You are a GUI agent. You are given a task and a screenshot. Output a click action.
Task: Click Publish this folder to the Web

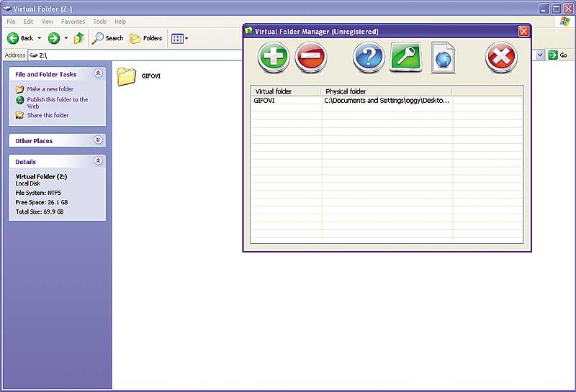pyautogui.click(x=58, y=103)
